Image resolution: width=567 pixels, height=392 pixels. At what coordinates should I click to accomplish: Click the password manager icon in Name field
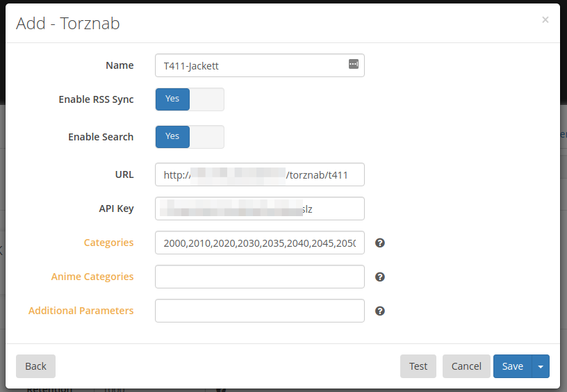pyautogui.click(x=353, y=64)
